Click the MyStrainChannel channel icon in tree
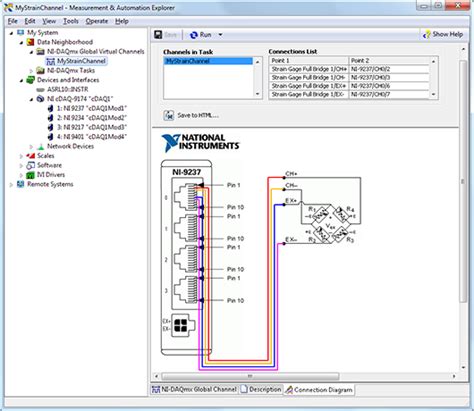The height and width of the screenshot is (411, 474). 50,61
